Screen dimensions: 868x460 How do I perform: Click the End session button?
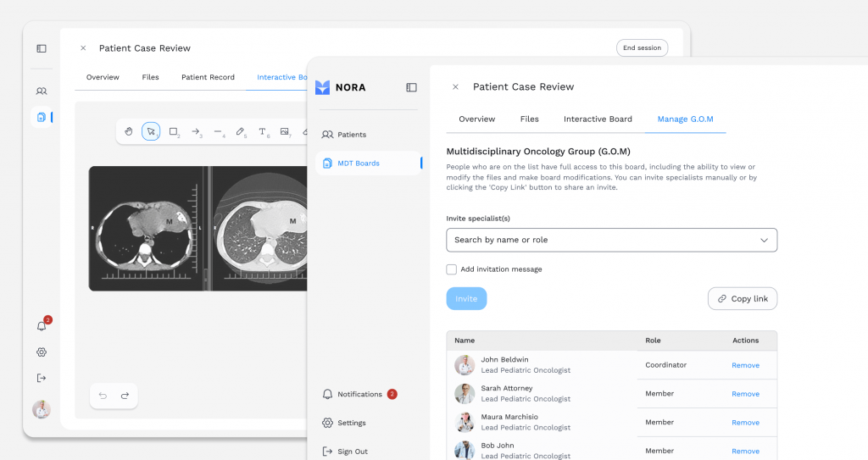click(643, 48)
